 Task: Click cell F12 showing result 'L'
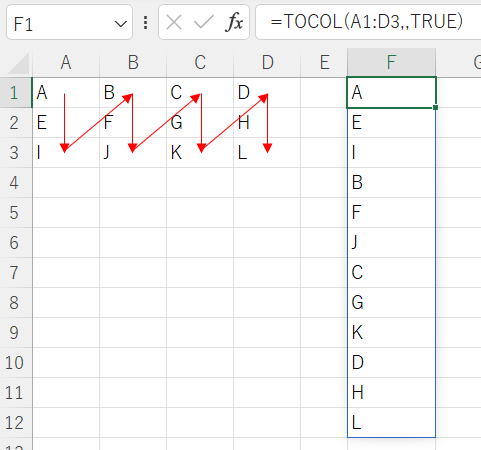point(392,422)
